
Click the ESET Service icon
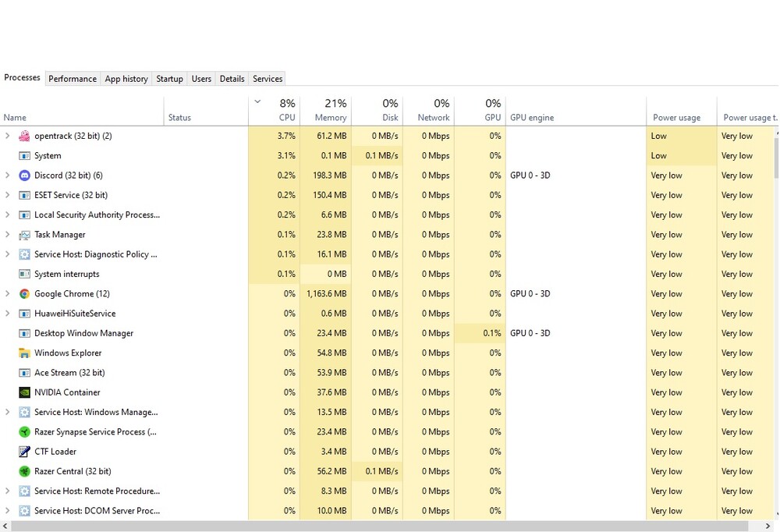click(24, 195)
